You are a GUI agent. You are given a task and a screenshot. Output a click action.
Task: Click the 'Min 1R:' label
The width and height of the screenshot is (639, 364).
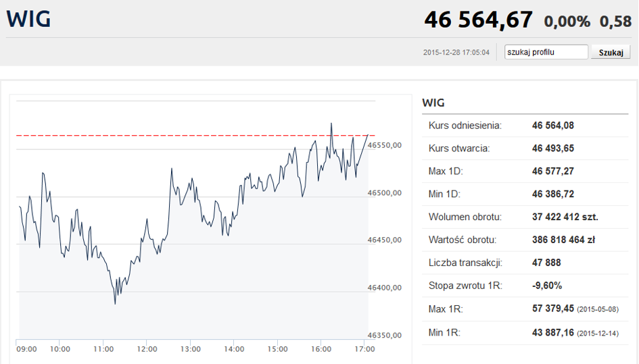444,333
